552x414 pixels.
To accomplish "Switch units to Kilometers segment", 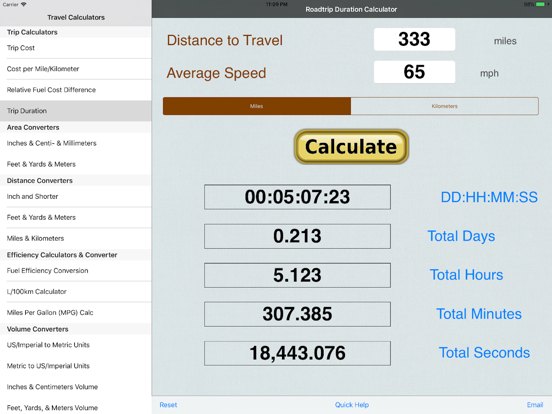I will tap(445, 106).
